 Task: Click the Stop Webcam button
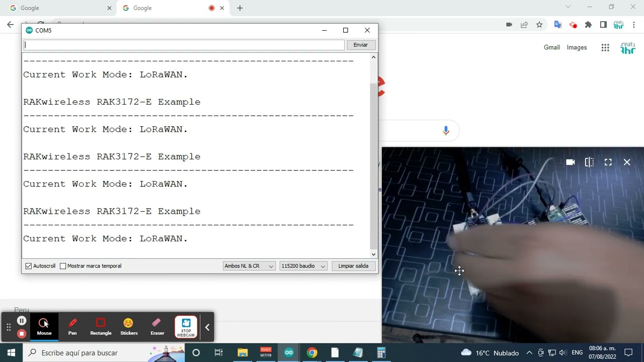(x=186, y=327)
